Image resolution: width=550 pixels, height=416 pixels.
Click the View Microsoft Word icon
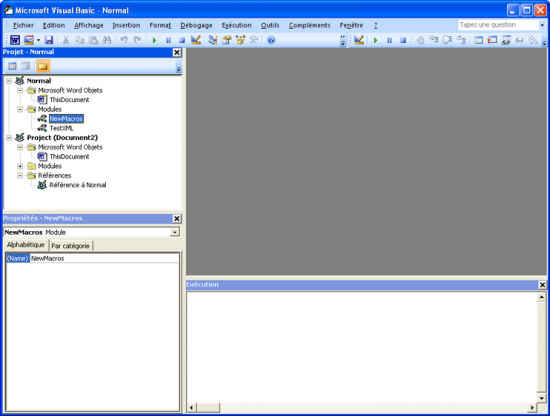click(x=15, y=40)
